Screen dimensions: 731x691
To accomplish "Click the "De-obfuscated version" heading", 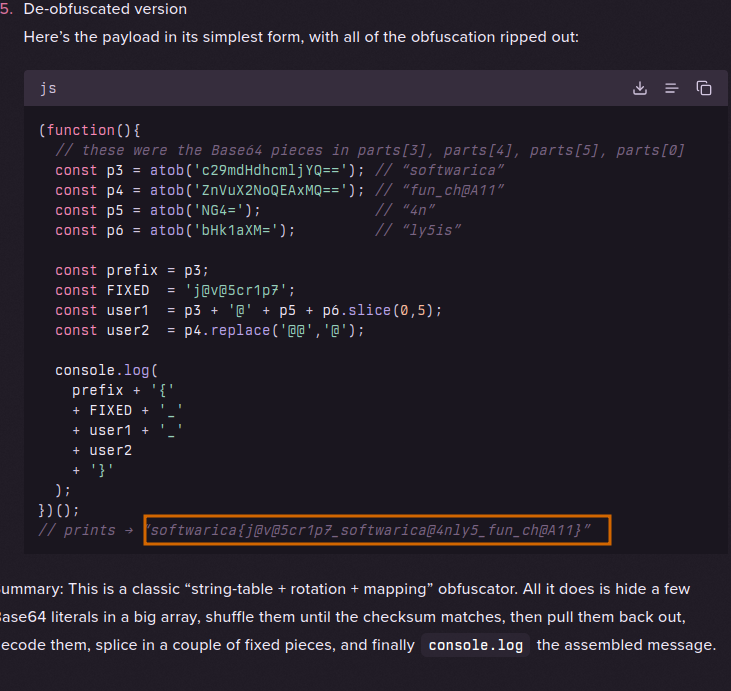I will coord(105,9).
